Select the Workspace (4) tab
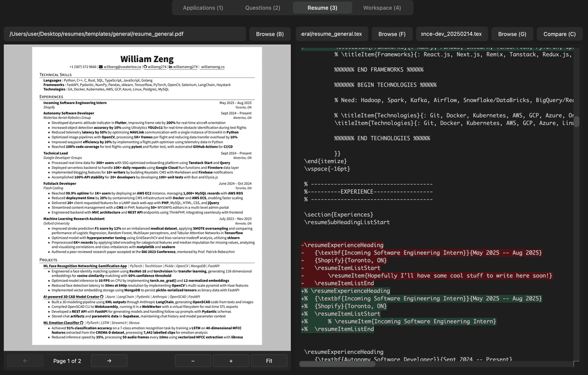Screen dimensions: 588x375 click(382, 8)
